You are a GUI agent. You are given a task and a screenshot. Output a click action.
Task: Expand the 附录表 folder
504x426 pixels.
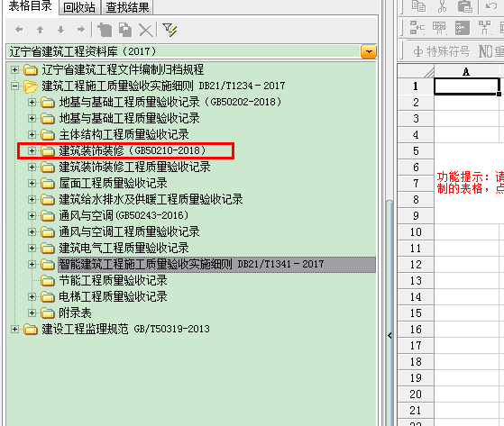(x=32, y=313)
